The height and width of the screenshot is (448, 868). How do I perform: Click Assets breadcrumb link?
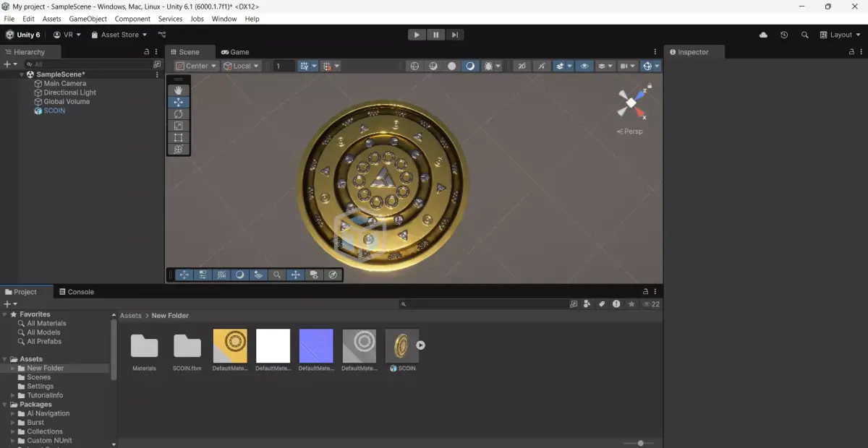[x=131, y=316]
